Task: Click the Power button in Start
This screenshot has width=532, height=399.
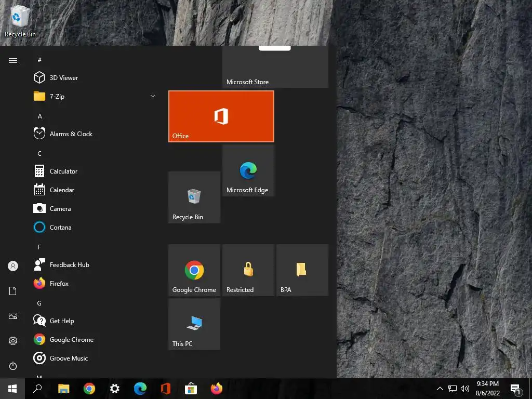Action: (13, 366)
